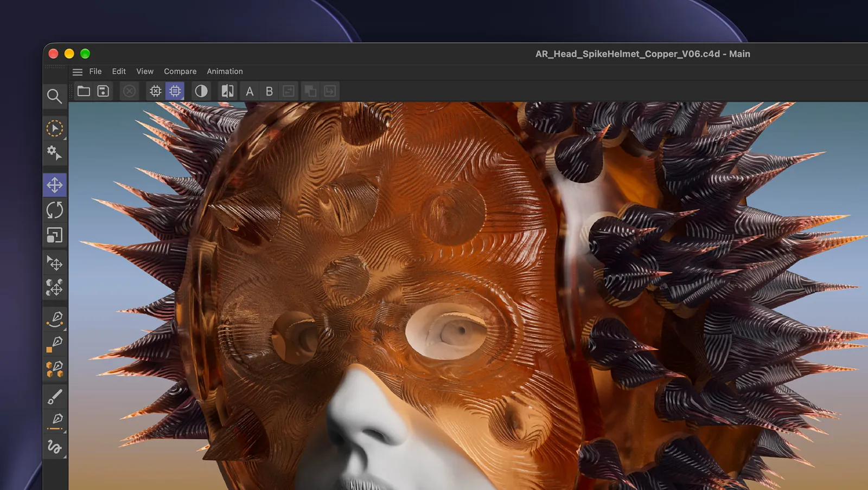Select the squiggle sketch tool at bottom
Image resolution: width=868 pixels, height=490 pixels.
point(54,447)
